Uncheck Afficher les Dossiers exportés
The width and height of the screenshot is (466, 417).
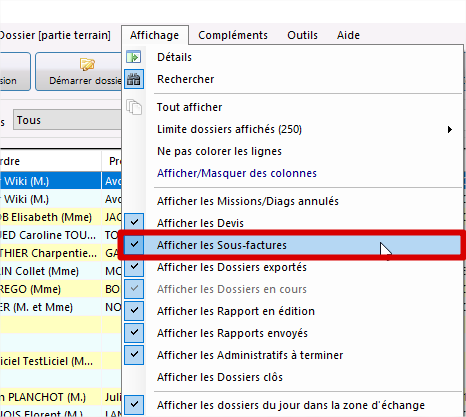point(134,267)
